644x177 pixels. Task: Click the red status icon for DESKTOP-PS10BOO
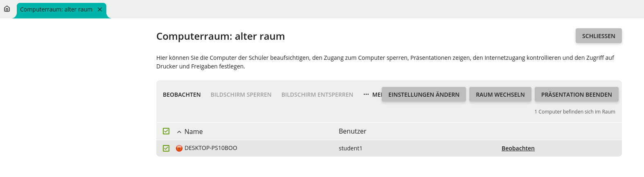179,148
